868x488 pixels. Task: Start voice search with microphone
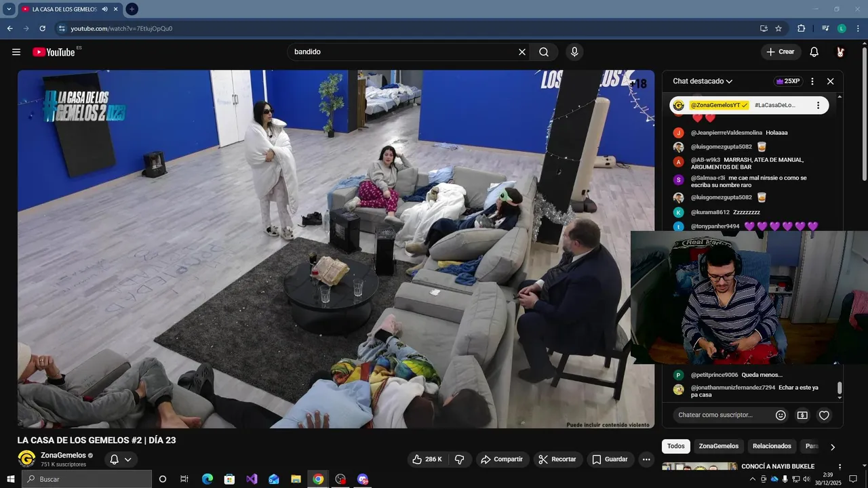574,52
